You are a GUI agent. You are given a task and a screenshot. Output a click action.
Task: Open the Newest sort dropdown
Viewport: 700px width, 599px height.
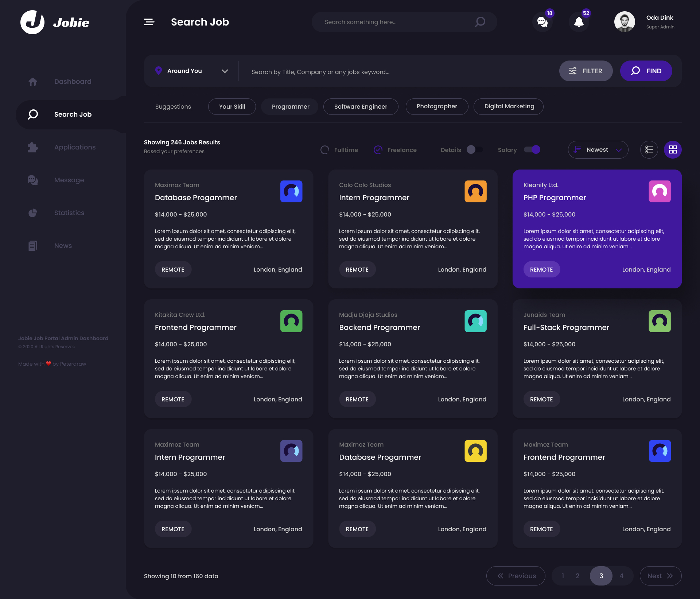coord(598,149)
